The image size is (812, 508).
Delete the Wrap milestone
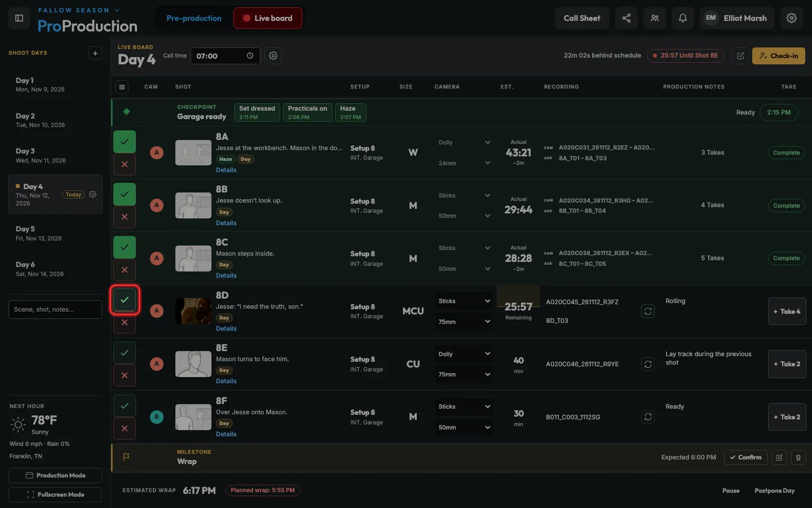pos(798,457)
